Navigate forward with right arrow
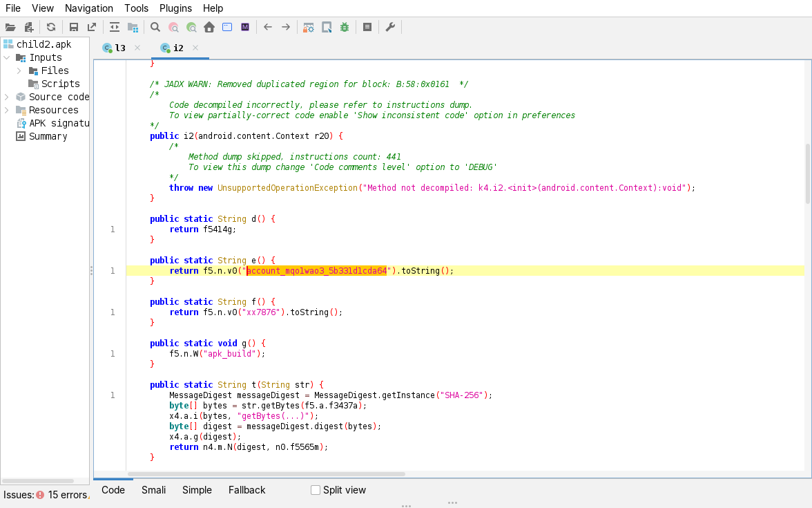Viewport: 812px width, 508px height. [x=286, y=28]
